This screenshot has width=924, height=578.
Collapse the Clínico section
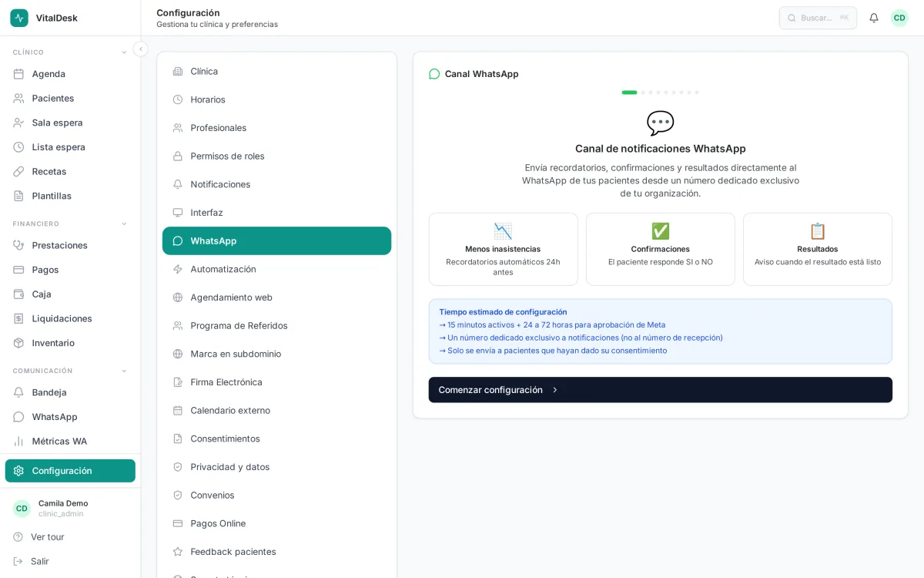pos(124,52)
